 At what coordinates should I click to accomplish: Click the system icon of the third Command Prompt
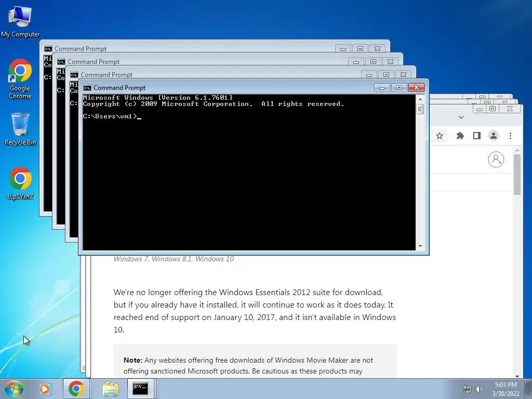click(74, 75)
